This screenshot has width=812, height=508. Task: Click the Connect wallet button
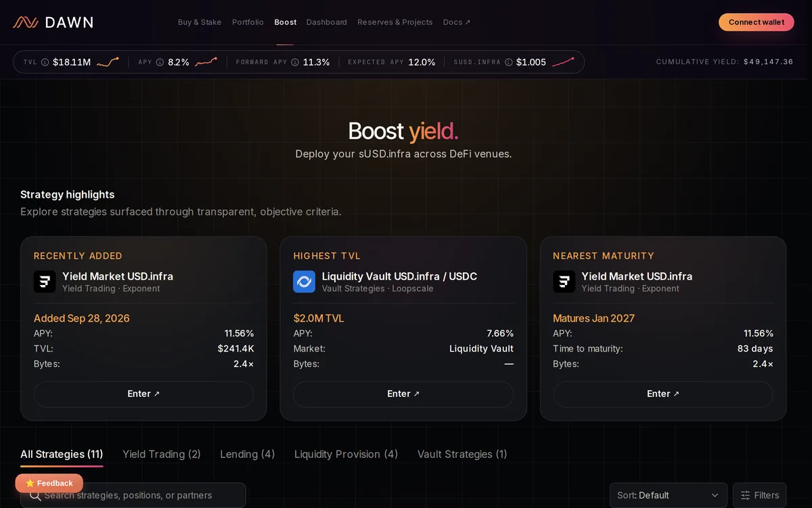click(x=757, y=22)
